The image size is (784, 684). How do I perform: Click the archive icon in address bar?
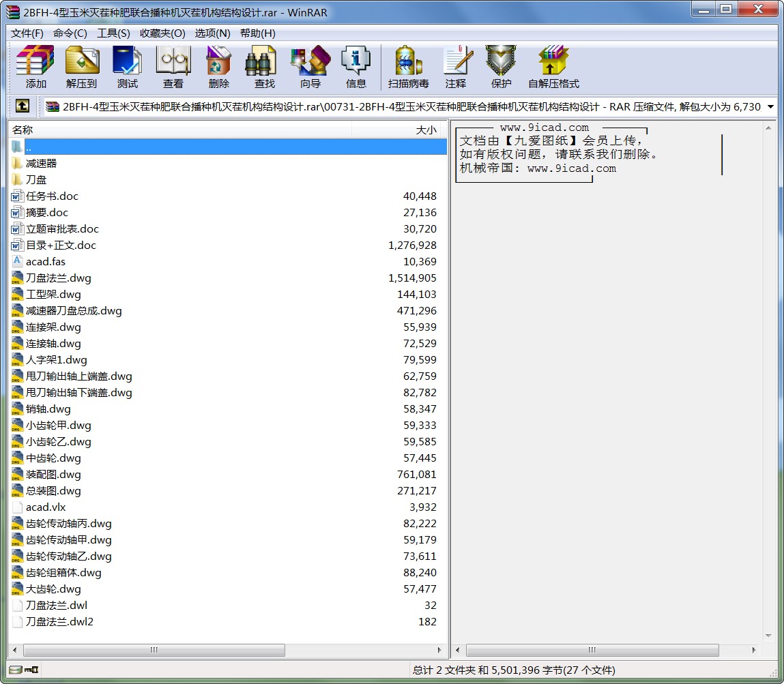coord(52,106)
